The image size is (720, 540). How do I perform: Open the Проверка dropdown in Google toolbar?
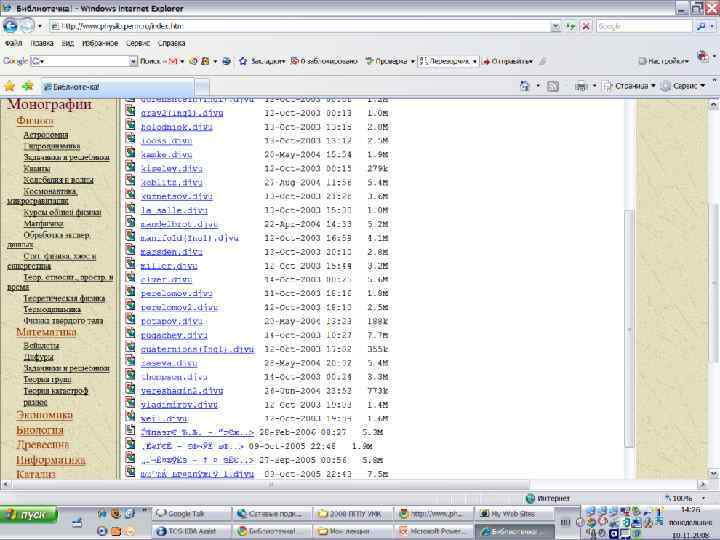[413, 61]
